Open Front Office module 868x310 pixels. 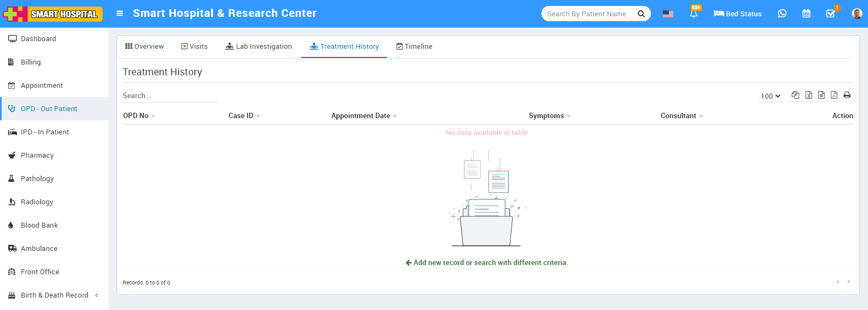54,272
